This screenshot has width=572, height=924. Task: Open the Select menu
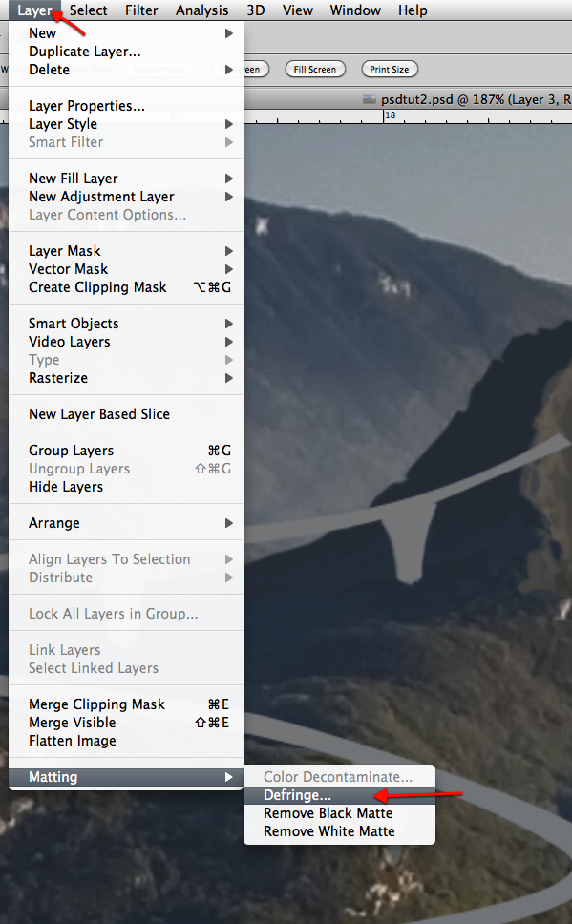(89, 10)
